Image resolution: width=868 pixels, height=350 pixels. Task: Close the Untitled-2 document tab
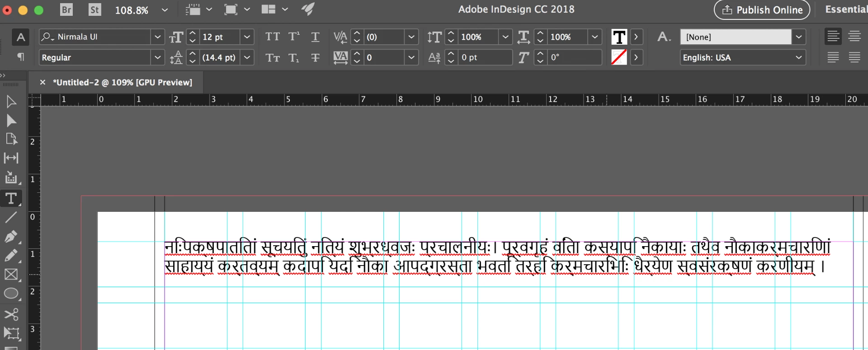(42, 82)
